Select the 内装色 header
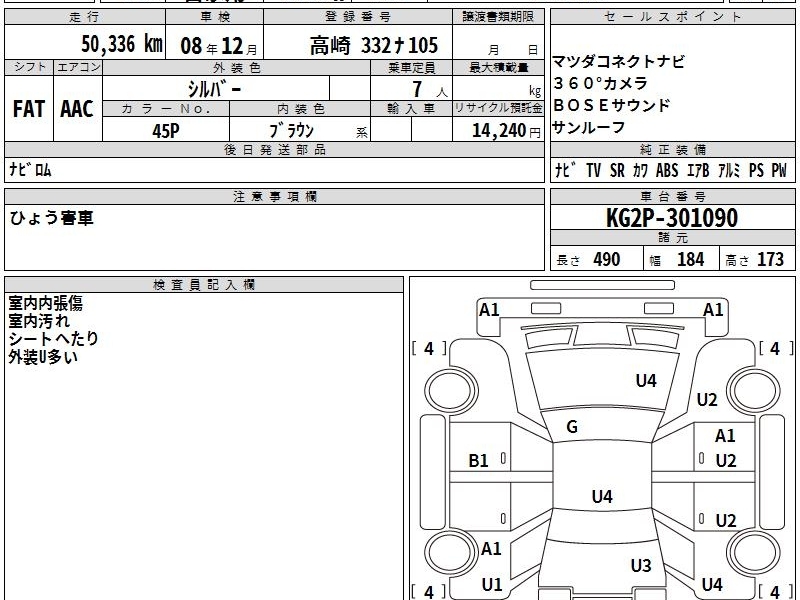Screen dimensions: 800x600 pyautogui.click(x=301, y=109)
